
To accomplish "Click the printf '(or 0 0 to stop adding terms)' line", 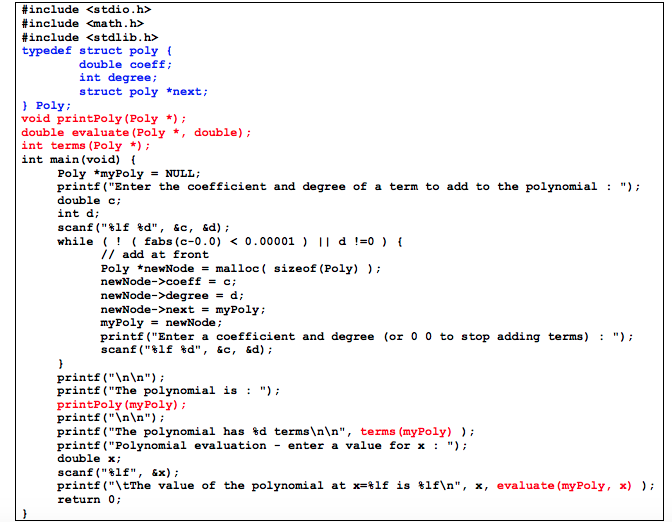I will click(x=367, y=336).
